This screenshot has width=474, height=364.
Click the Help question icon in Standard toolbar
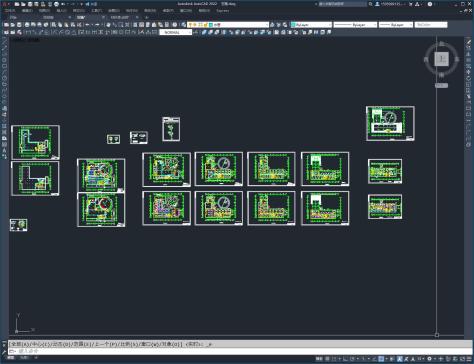(x=175, y=25)
